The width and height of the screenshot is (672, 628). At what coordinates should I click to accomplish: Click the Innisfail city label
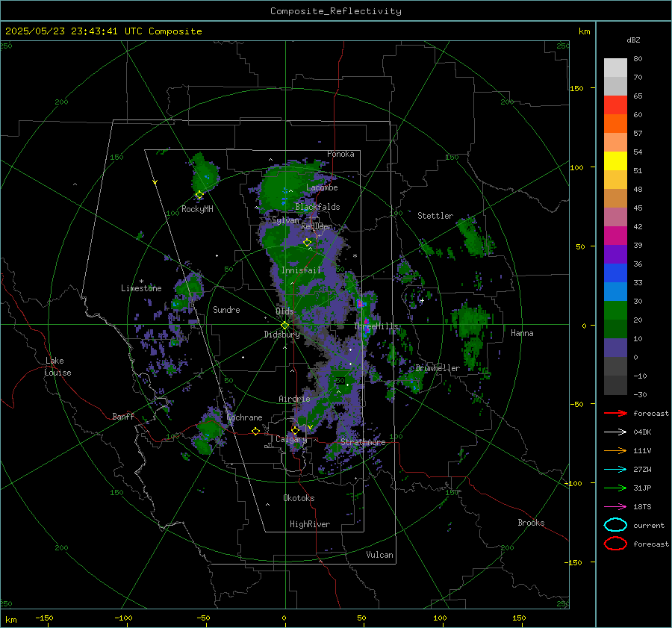pyautogui.click(x=301, y=270)
